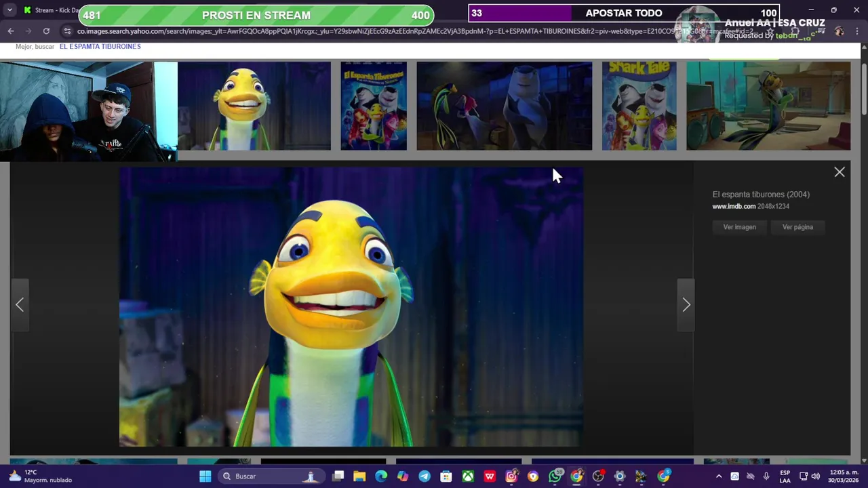Switch to the 'Stream - Kick' browser tab
Screen dimensions: 868x488
51,10
